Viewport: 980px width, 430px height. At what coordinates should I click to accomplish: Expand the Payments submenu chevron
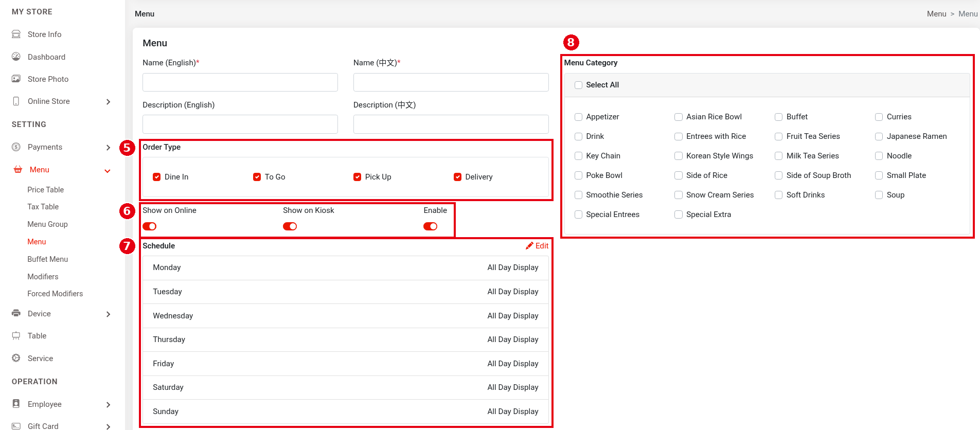108,148
